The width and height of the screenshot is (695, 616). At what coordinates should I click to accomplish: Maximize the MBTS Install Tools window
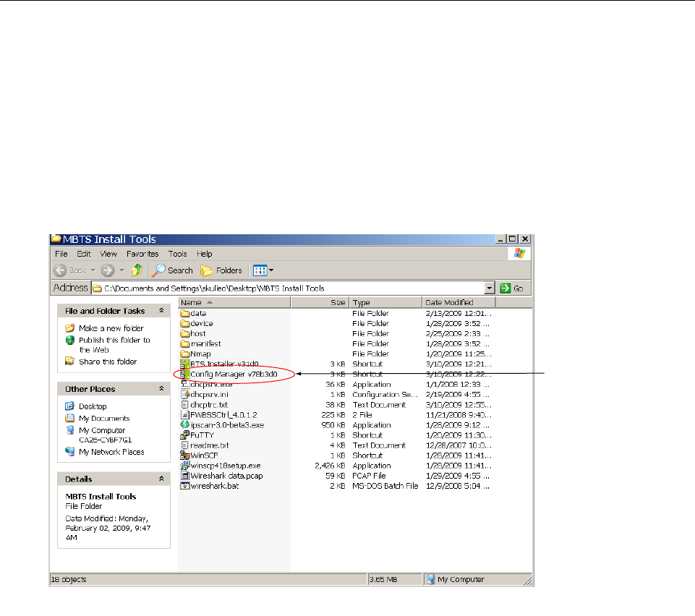click(x=513, y=239)
